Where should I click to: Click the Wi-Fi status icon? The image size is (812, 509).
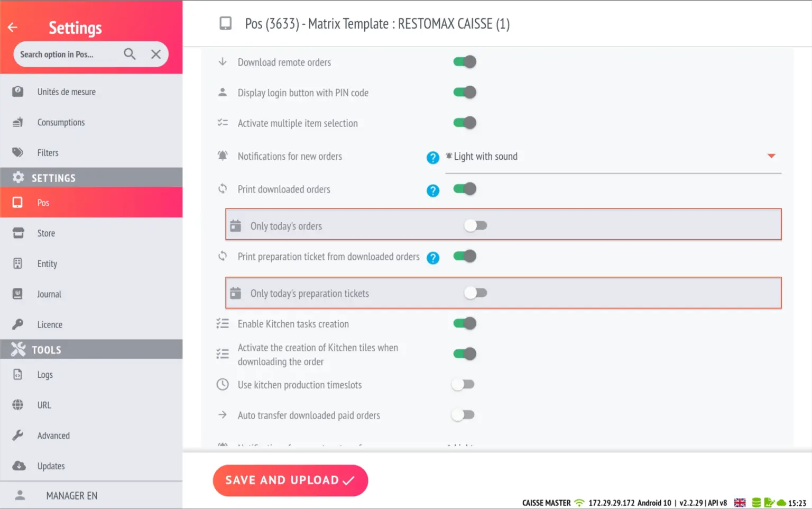click(x=579, y=503)
